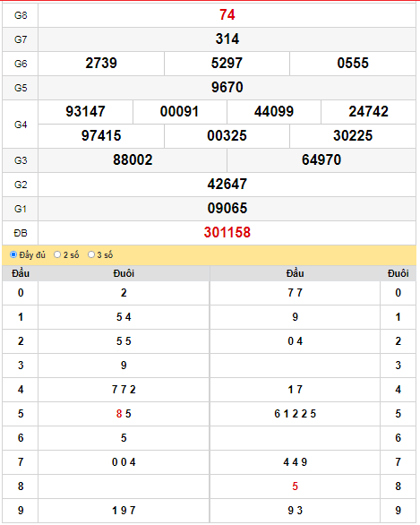Viewport: 420px width, 525px height.
Task: Click the G6 number 2739
Action: point(101,64)
